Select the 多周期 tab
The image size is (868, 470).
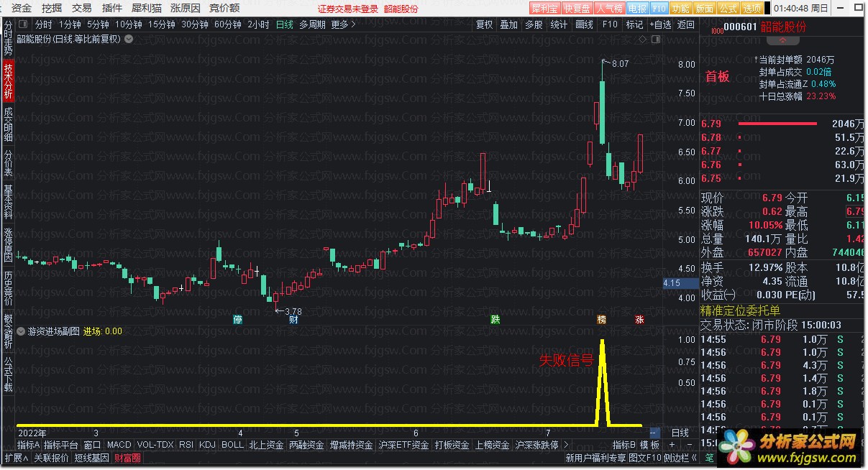coord(312,24)
